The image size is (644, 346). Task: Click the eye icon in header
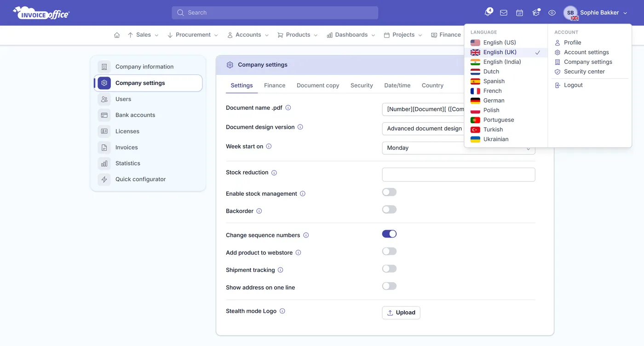tap(552, 13)
